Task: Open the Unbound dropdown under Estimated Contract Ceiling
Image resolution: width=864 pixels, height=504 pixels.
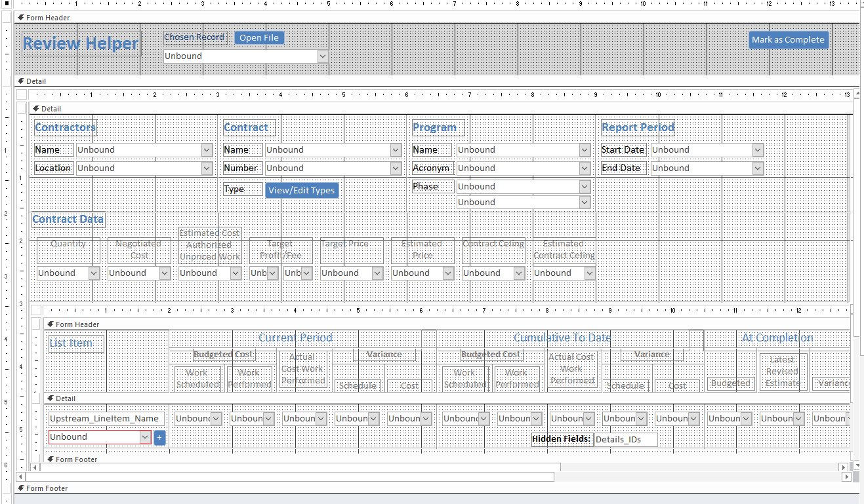Action: click(x=590, y=273)
